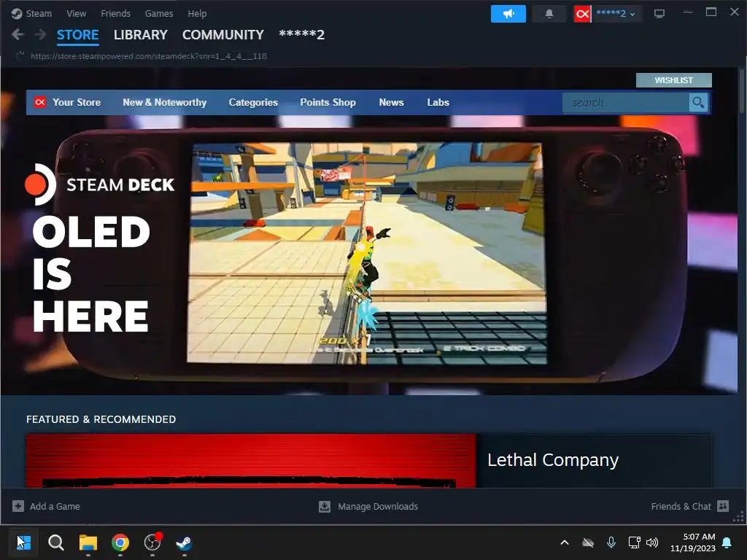Screen dimensions: 747x560
Task: Click the red account avatar icon
Action: (582, 14)
